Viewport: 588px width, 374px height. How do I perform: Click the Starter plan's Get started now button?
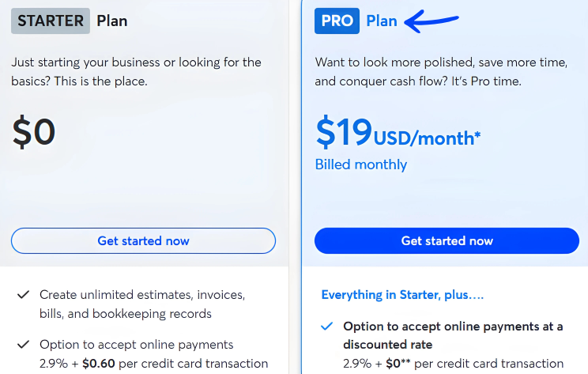(143, 240)
